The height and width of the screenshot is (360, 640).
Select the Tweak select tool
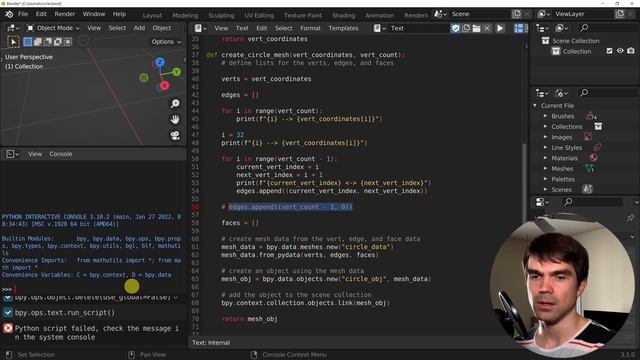click(13, 42)
